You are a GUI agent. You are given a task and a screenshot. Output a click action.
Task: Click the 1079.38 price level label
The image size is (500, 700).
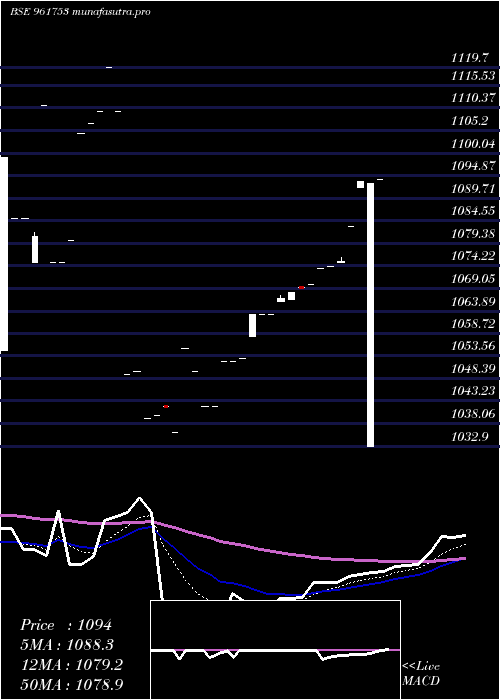(473, 234)
